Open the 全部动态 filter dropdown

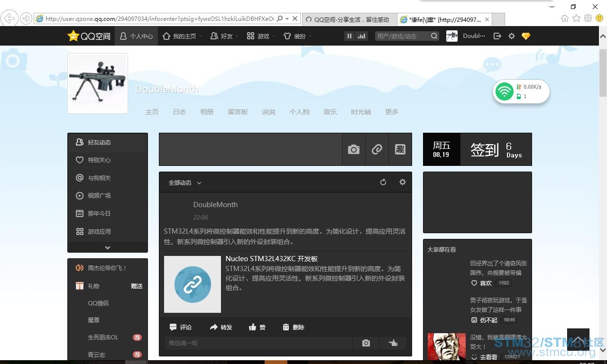(x=185, y=182)
